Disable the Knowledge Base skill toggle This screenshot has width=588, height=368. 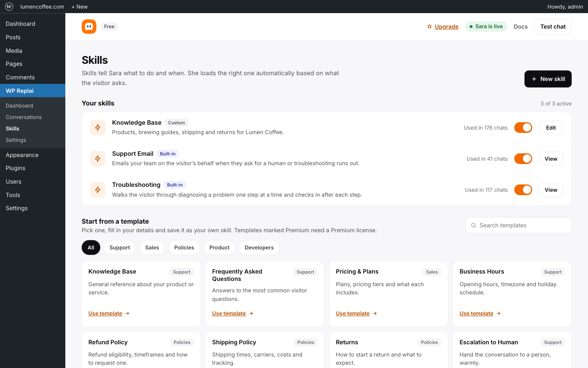523,128
